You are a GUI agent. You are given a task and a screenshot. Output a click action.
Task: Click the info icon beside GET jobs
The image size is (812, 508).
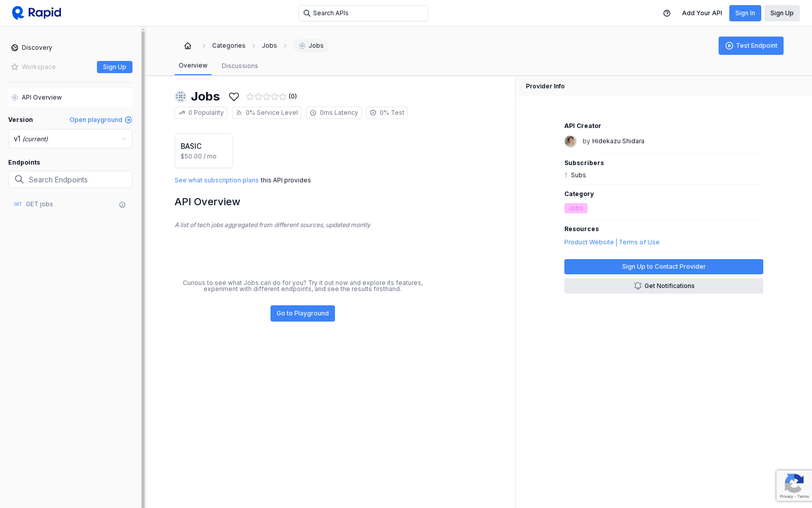(x=122, y=205)
